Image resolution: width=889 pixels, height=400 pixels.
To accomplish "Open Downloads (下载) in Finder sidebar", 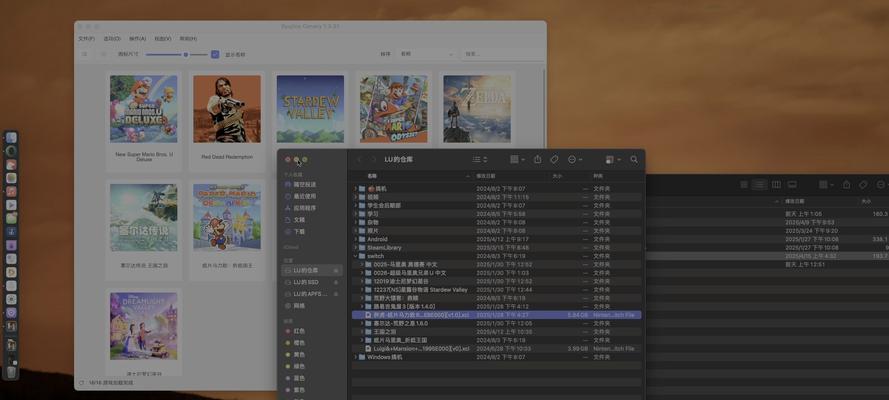I will tap(299, 230).
